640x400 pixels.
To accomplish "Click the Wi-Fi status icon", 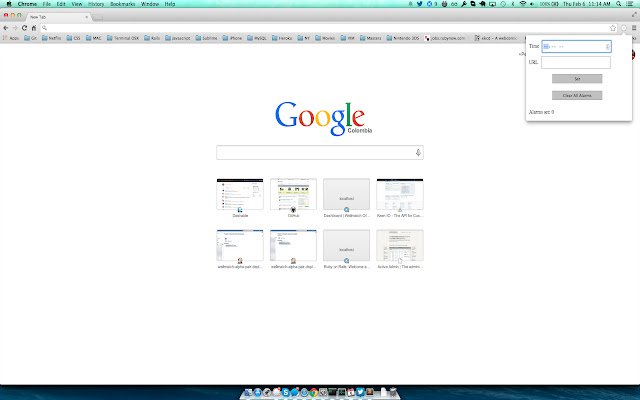I will (523, 4).
